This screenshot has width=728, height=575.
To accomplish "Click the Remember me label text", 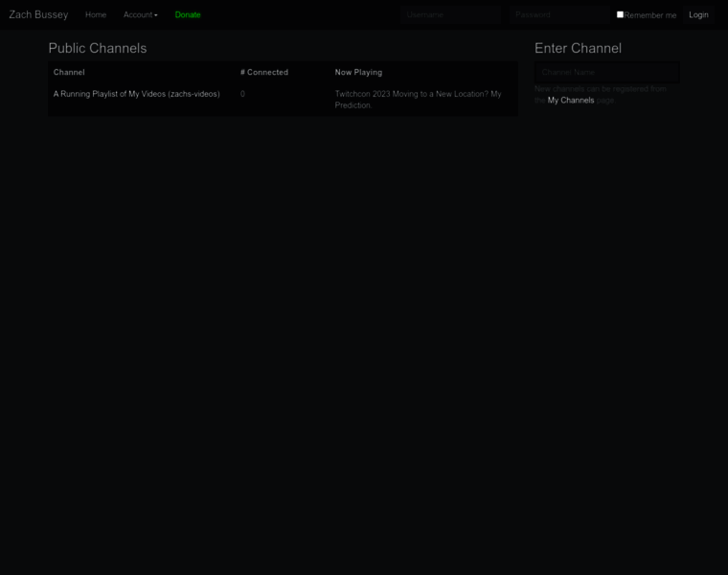I will (650, 15).
